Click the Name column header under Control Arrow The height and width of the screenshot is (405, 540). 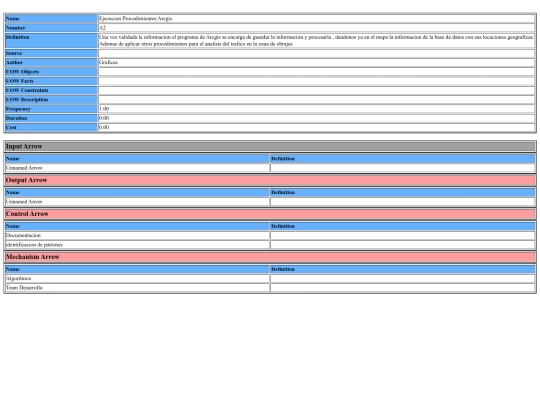click(137, 226)
